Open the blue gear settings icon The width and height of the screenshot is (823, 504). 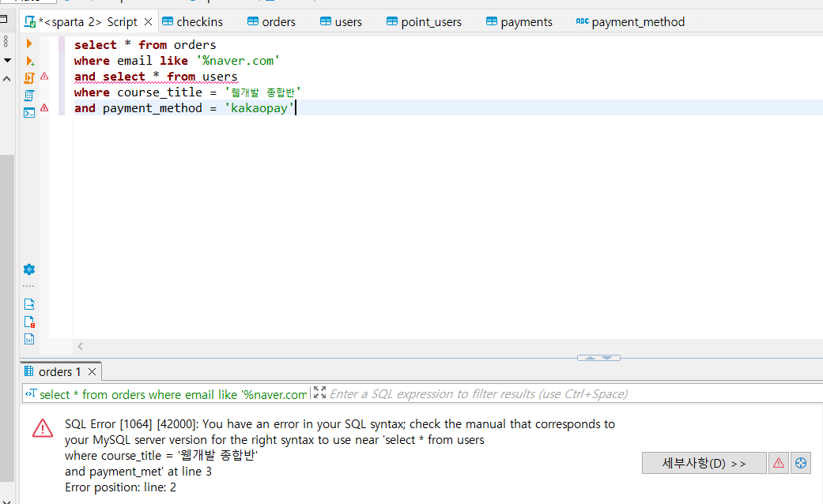click(x=29, y=269)
